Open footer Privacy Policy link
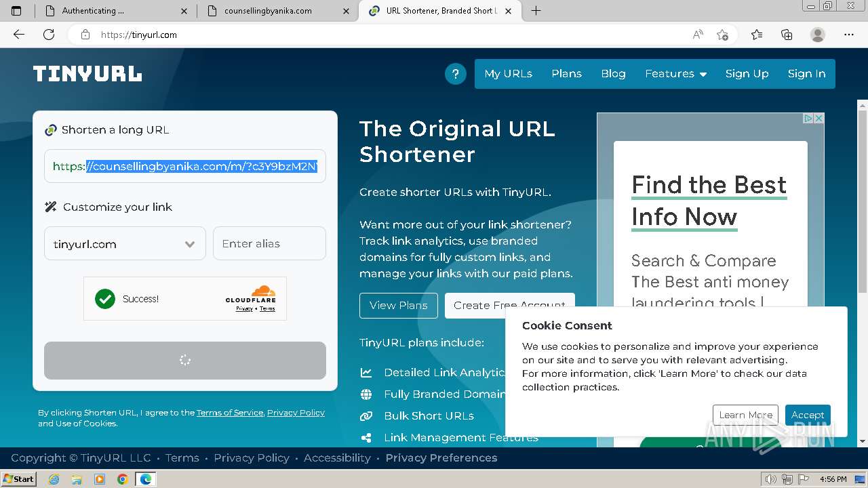The image size is (868, 488). tap(252, 458)
